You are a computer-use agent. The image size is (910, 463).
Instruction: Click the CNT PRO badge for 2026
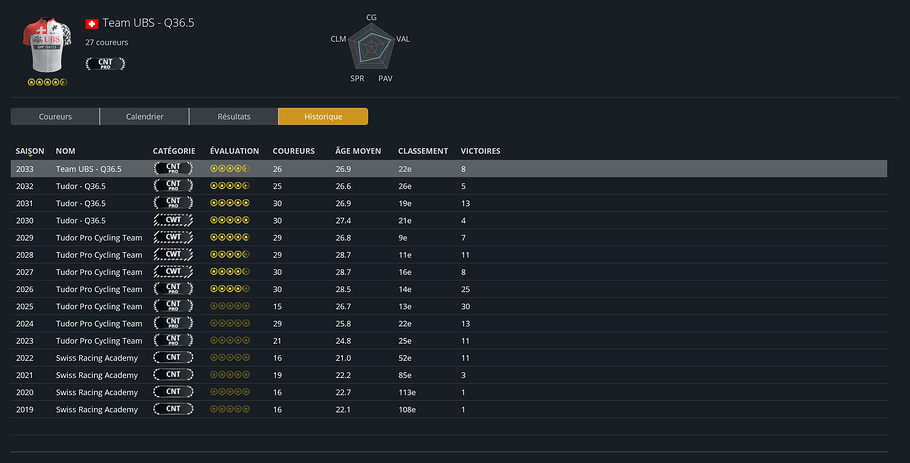pyautogui.click(x=173, y=289)
